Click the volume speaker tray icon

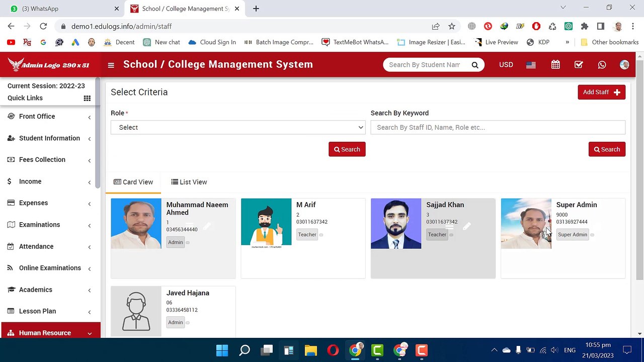click(554, 350)
